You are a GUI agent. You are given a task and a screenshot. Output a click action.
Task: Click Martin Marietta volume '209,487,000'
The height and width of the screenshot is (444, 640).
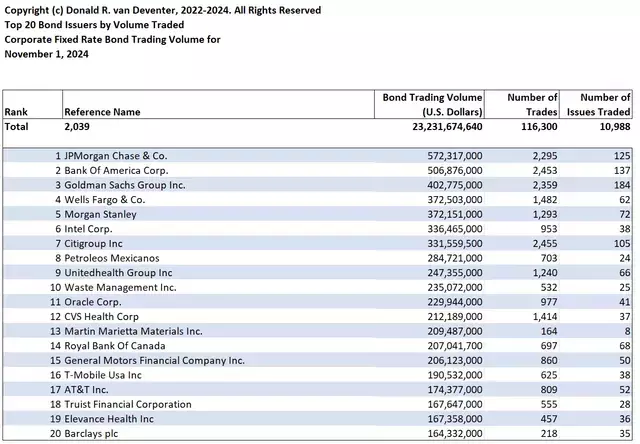[455, 331]
